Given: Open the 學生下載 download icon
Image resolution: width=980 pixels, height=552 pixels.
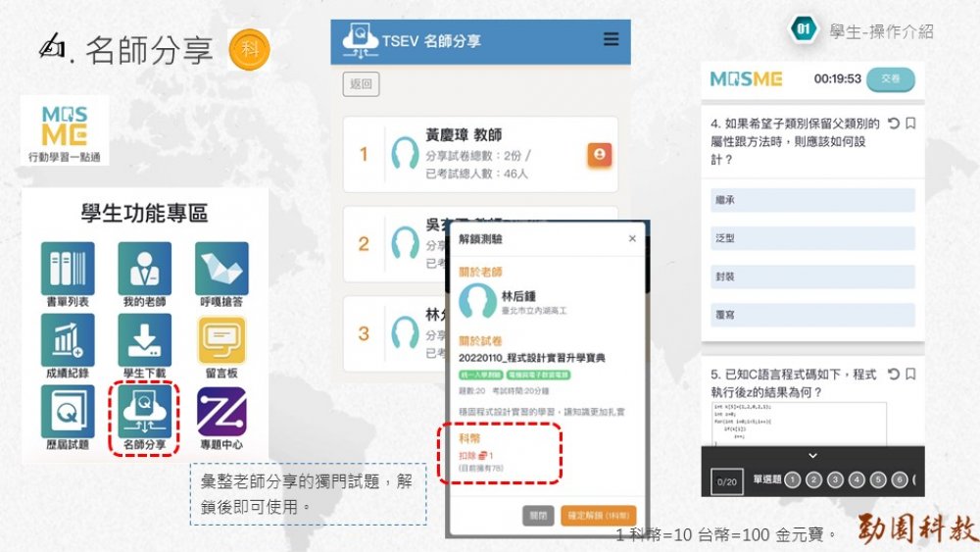Looking at the screenshot, I should click(x=144, y=340).
